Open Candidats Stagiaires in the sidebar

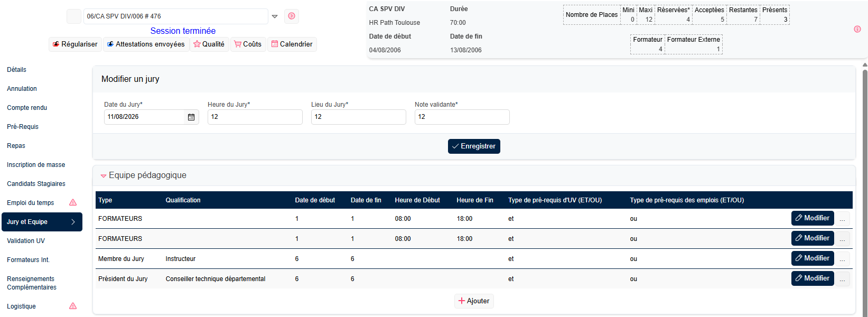(x=36, y=184)
